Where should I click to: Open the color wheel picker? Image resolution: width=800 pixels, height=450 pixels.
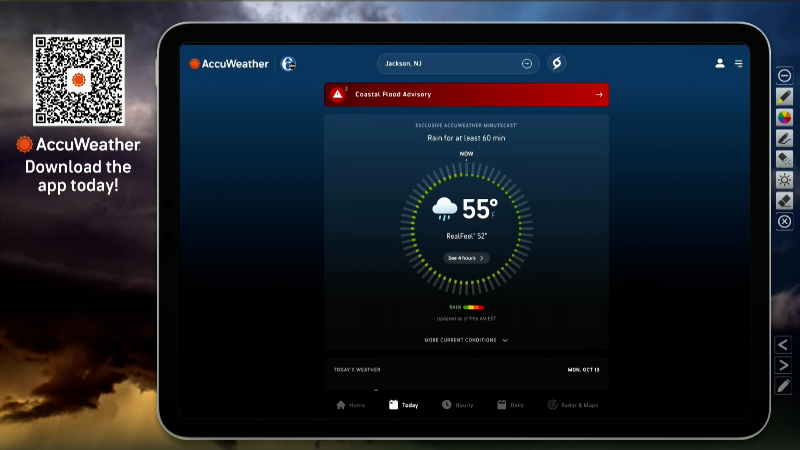tap(785, 117)
